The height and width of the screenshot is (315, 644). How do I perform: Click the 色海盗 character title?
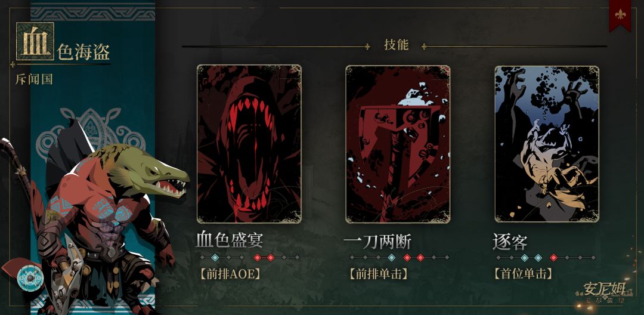tap(83, 52)
